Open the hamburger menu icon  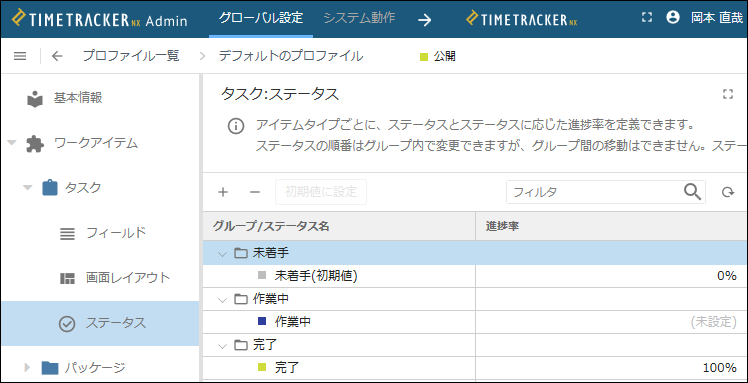20,56
